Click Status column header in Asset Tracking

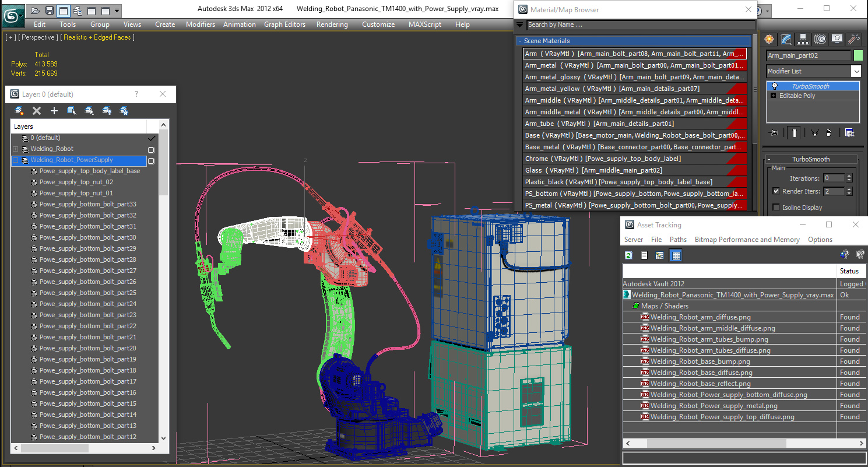tap(851, 271)
